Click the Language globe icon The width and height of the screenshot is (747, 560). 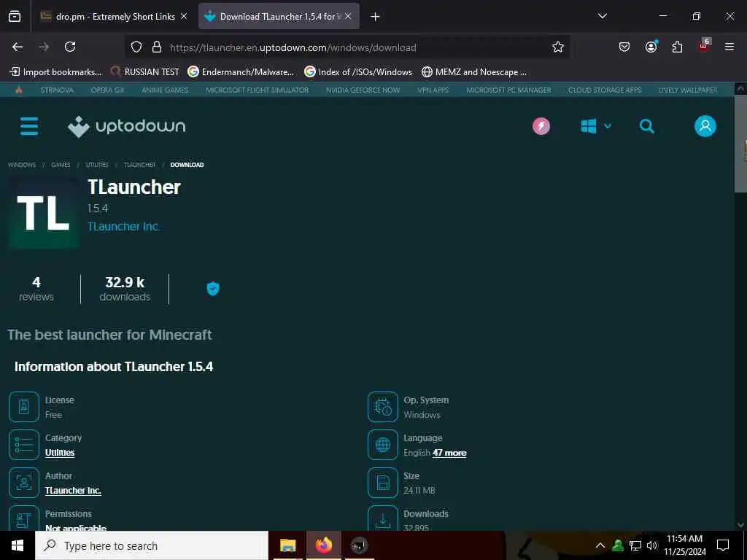coord(382,445)
